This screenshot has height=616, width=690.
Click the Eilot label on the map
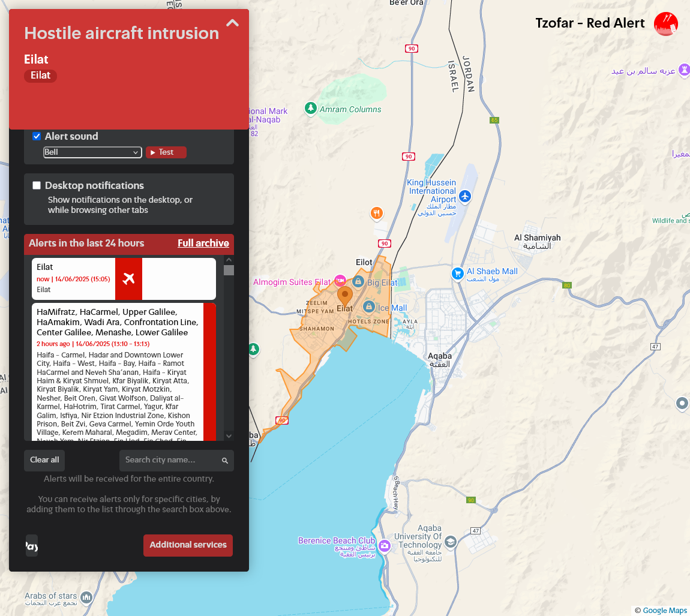[x=364, y=262]
